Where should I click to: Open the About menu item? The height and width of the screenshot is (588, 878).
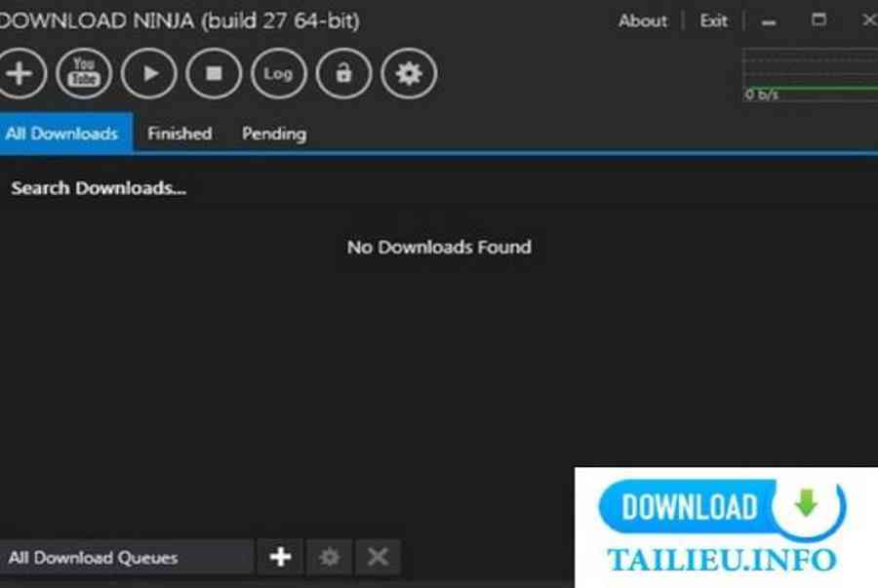643,20
